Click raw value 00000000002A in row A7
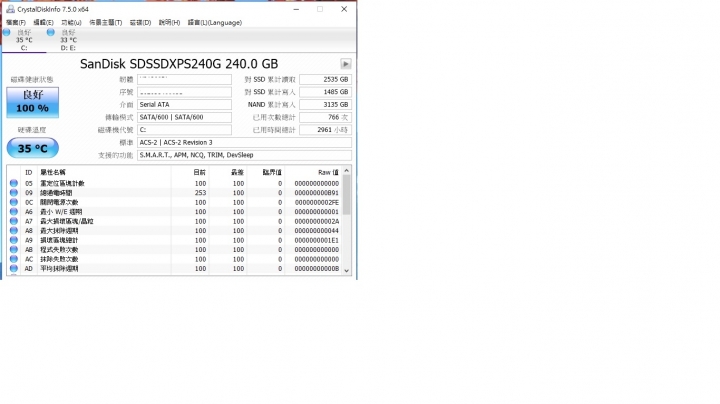This screenshot has width=720, height=404. [x=317, y=221]
